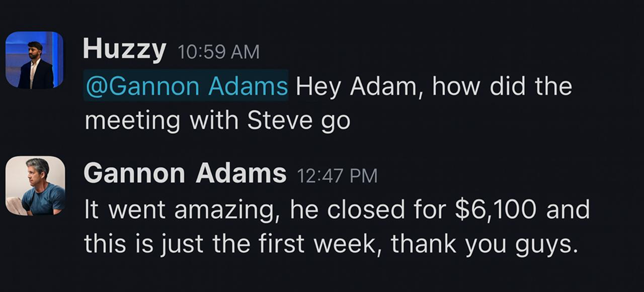644x292 pixels.
Task: Click "how did the" in Huzzy's message
Action: pyautogui.click(x=502, y=86)
